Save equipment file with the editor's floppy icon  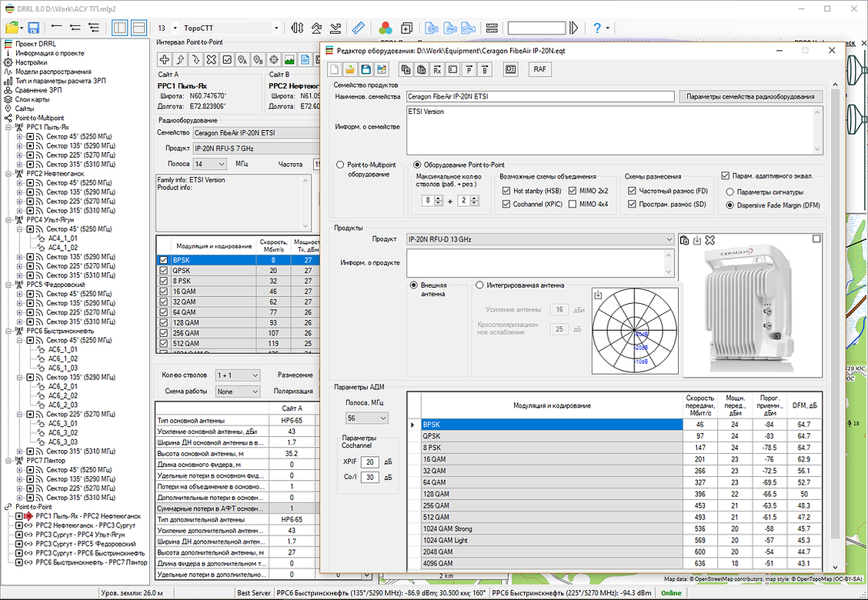[366, 69]
